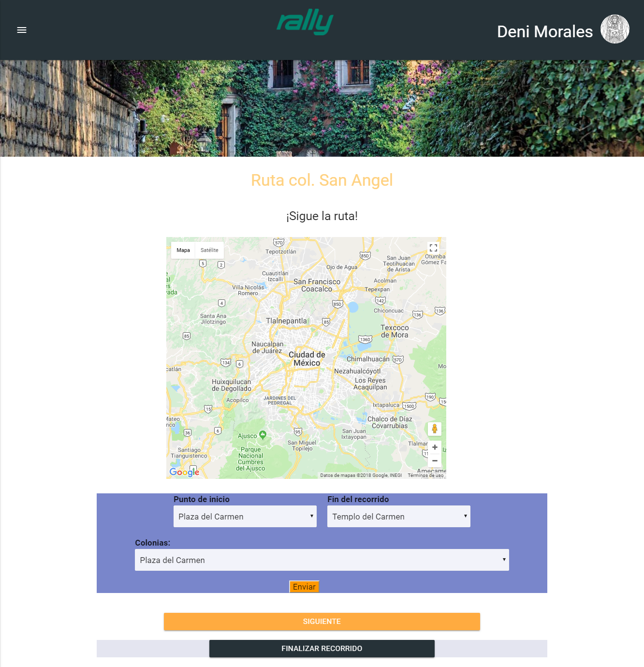This screenshot has width=644, height=667.
Task: Open Deni Morales profile avatar
Action: click(615, 29)
